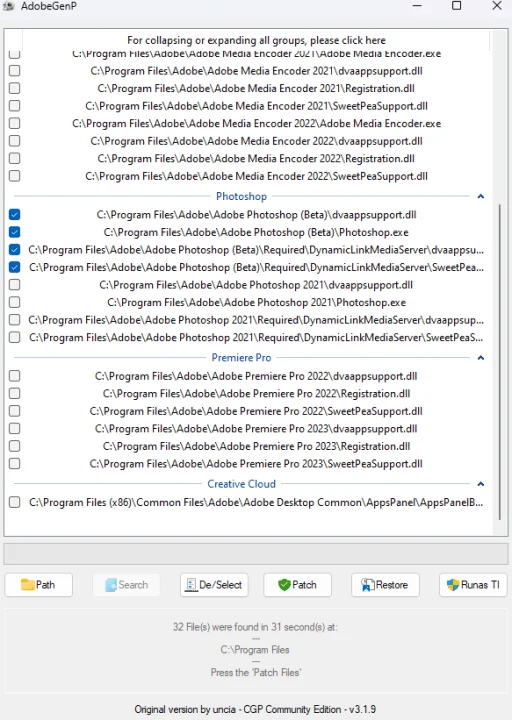Viewport: 512px width, 720px height.
Task: Click the 'Press the Patch Files' hint text
Action: 256,672
